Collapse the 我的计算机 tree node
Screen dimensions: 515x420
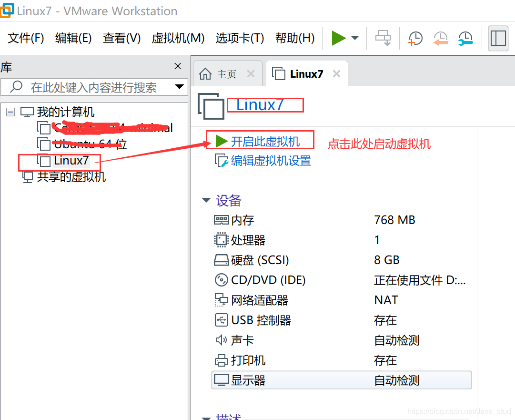[x=10, y=112]
